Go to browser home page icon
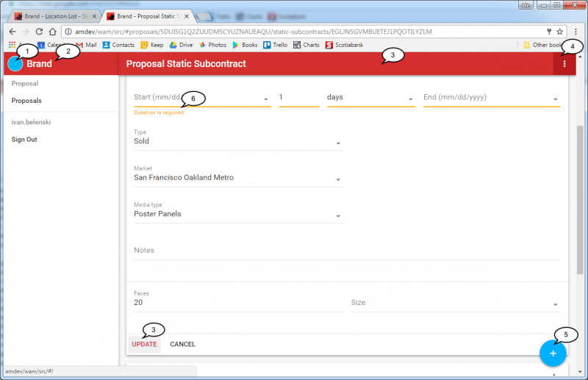 pos(53,32)
